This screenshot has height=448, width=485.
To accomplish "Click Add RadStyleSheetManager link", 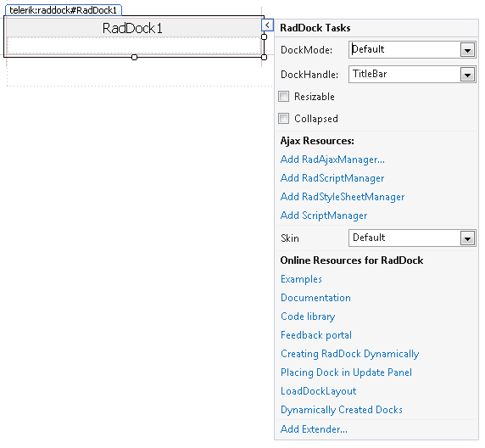I will (343, 197).
